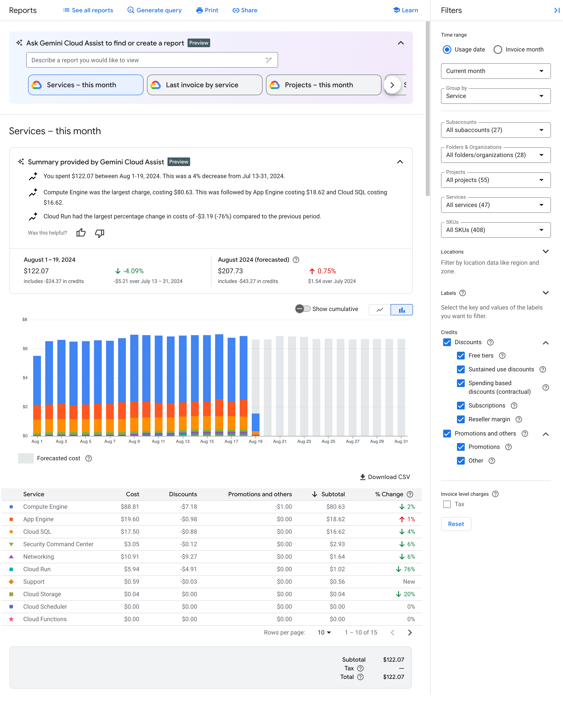
Task: Click the Generate query icon
Action: (x=130, y=10)
